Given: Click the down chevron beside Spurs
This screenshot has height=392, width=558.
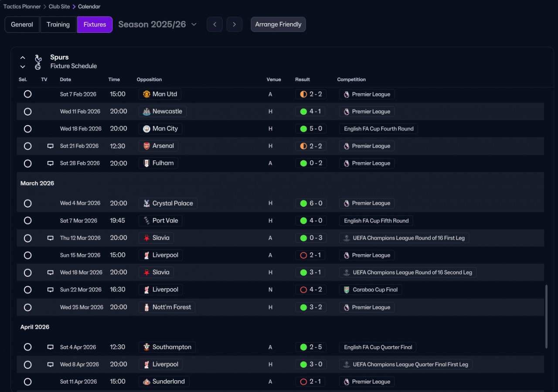Looking at the screenshot, I should click(x=23, y=67).
